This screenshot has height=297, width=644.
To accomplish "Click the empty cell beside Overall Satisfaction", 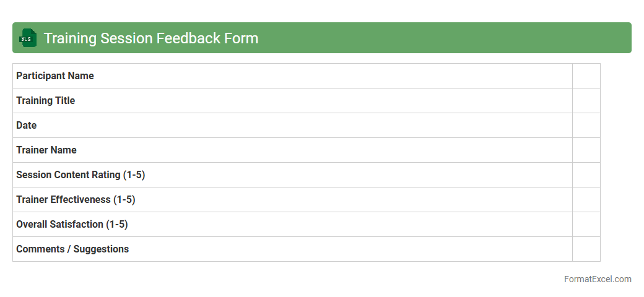I will pos(586,225).
